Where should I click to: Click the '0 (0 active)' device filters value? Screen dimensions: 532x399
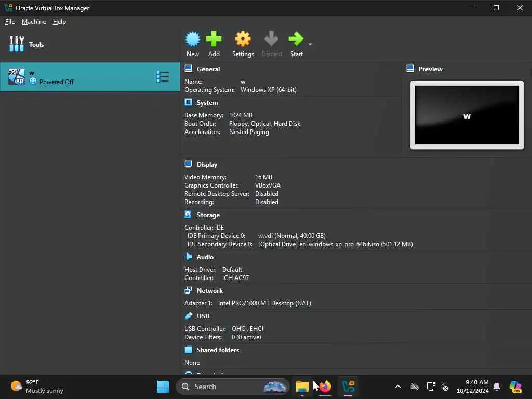click(x=246, y=337)
